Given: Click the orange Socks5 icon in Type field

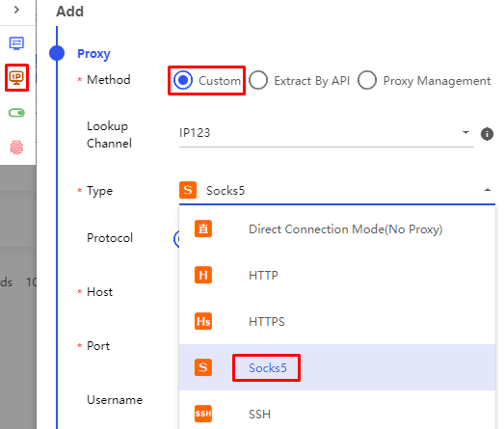Looking at the screenshot, I should coord(188,190).
